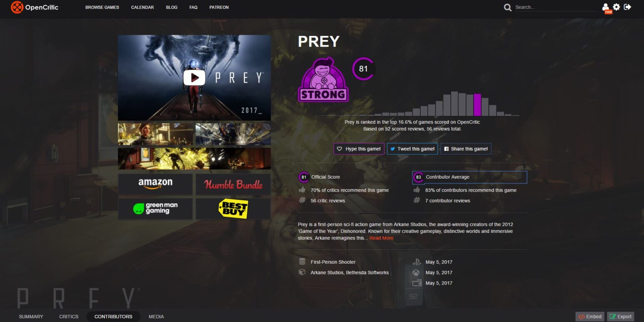Screen dimensions: 644x322
Task: Open the Humble Bundle store link
Action: click(233, 184)
